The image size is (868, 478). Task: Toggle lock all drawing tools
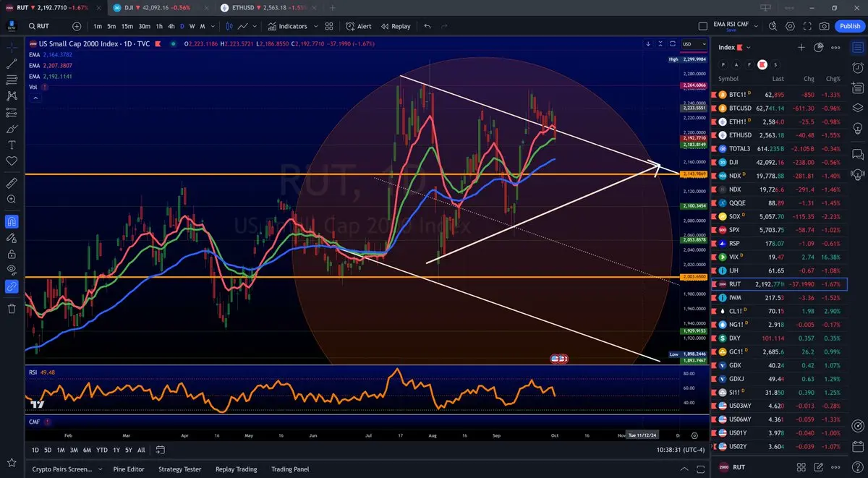(12, 254)
